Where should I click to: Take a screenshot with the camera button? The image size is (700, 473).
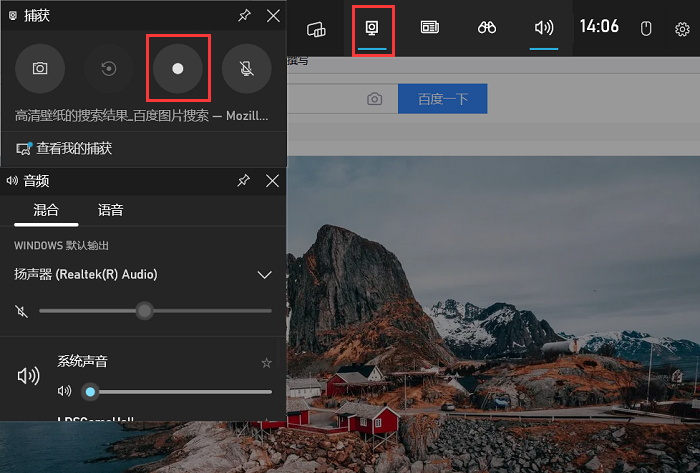tap(40, 68)
